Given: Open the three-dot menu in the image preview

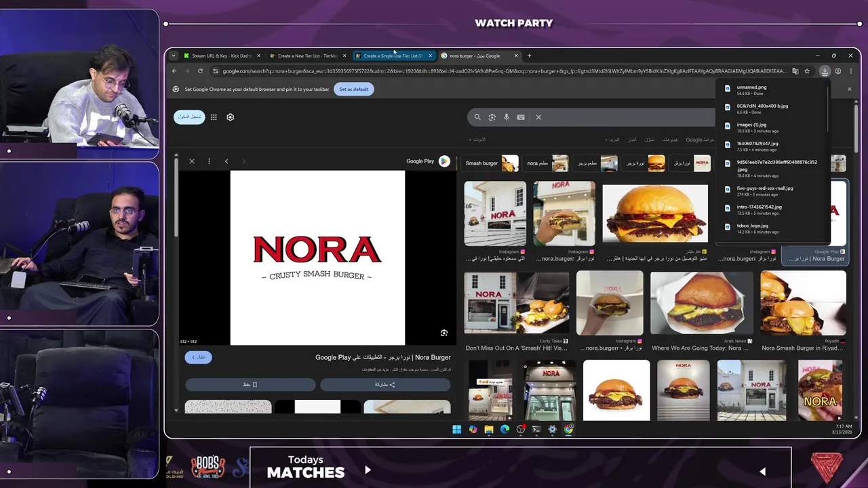Looking at the screenshot, I should click(209, 161).
